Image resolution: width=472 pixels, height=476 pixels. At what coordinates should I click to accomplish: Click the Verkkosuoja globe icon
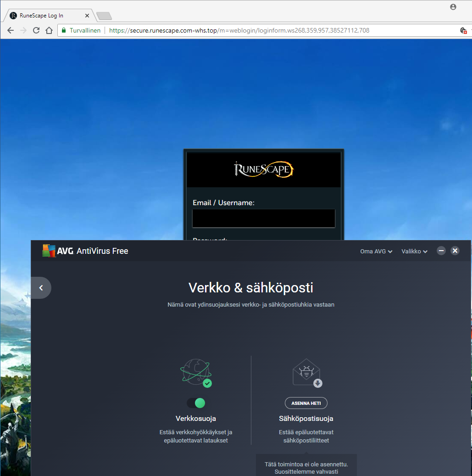tap(196, 373)
